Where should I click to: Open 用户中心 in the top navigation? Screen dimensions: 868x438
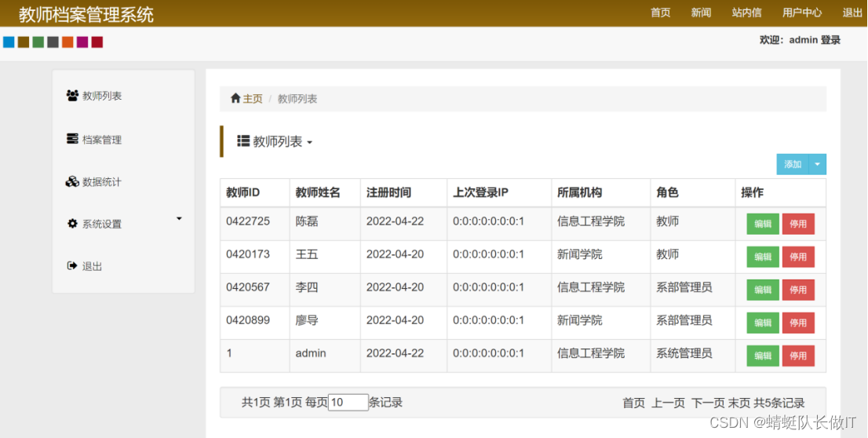(802, 13)
